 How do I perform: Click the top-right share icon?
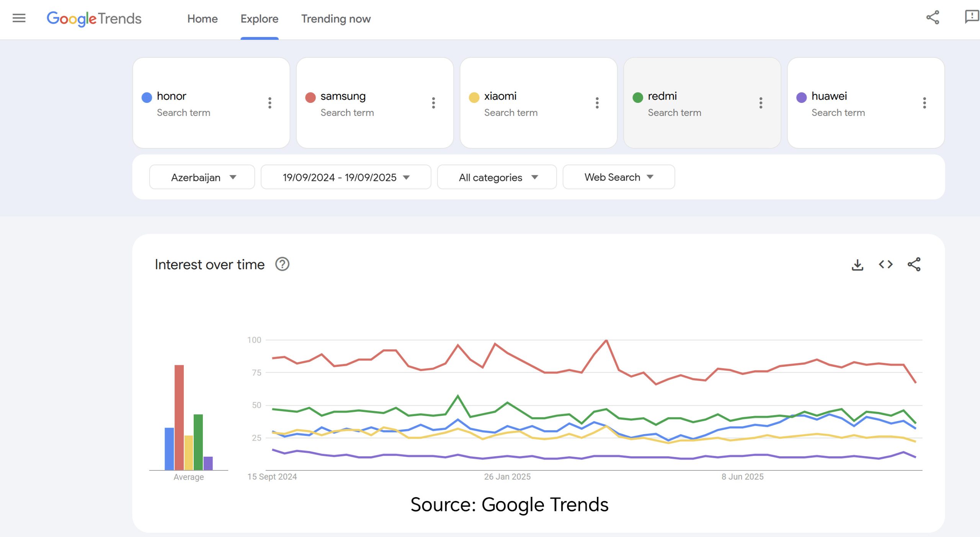pos(933,18)
